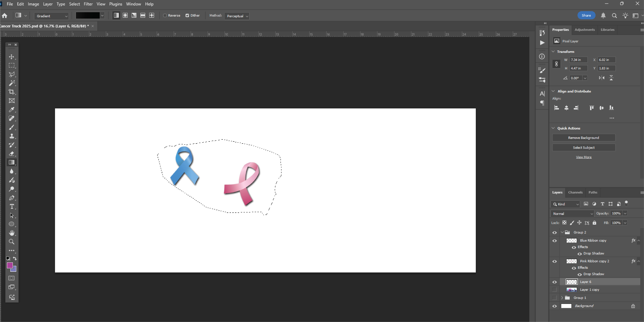Select the Crop tool
This screenshot has width=644, height=322.
coord(11,92)
